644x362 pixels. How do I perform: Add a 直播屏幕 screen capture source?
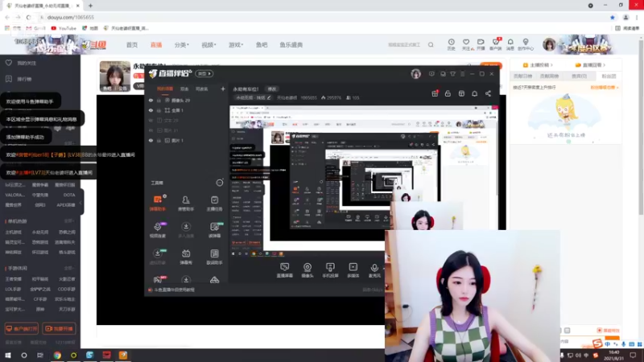[x=285, y=270]
